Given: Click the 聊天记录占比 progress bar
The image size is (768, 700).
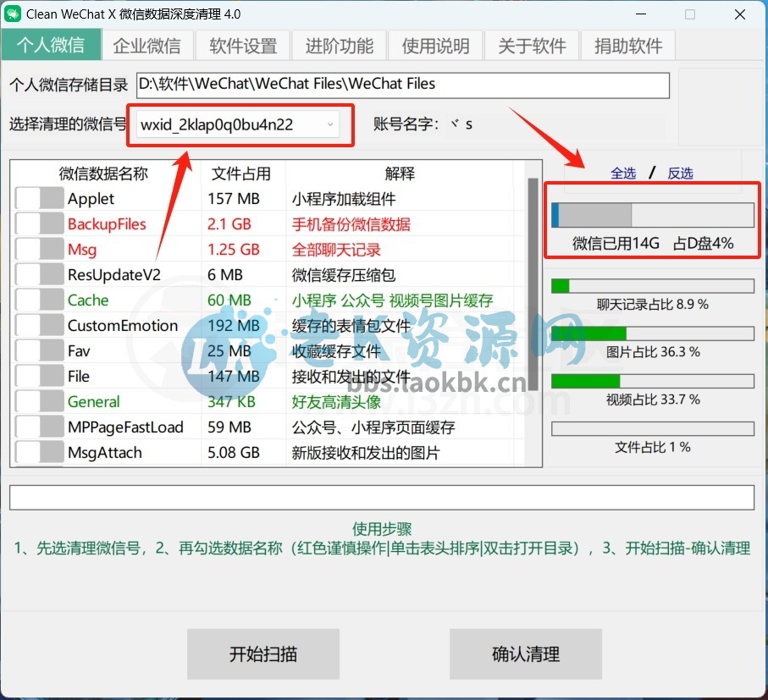Looking at the screenshot, I should tap(652, 286).
